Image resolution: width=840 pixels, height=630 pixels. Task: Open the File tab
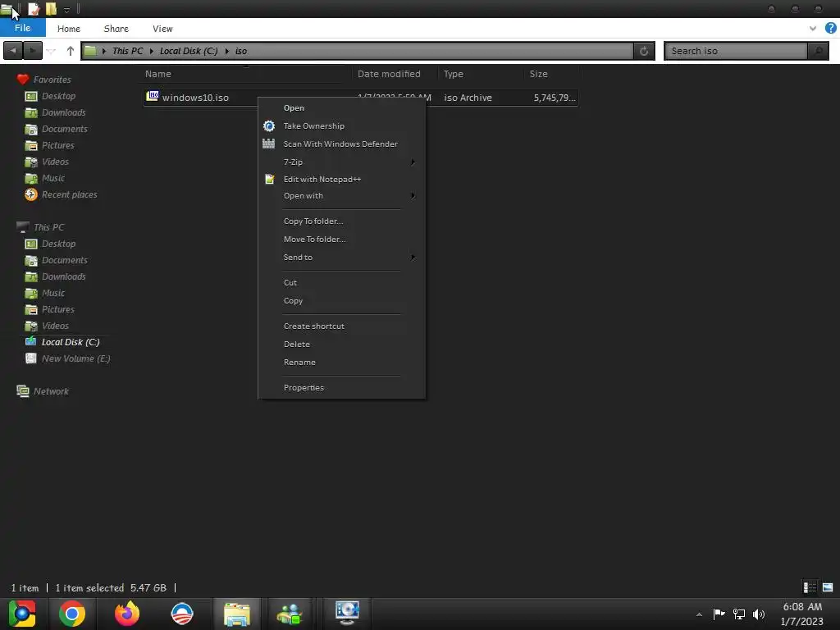tap(22, 28)
